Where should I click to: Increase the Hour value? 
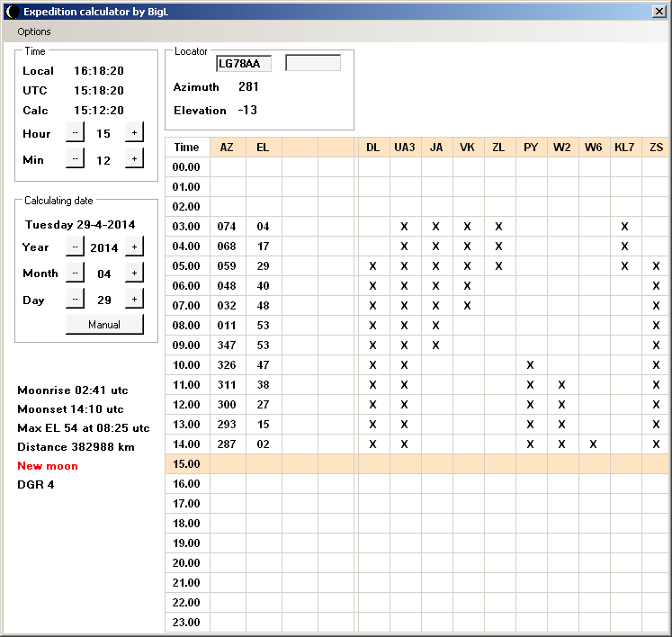tap(134, 133)
